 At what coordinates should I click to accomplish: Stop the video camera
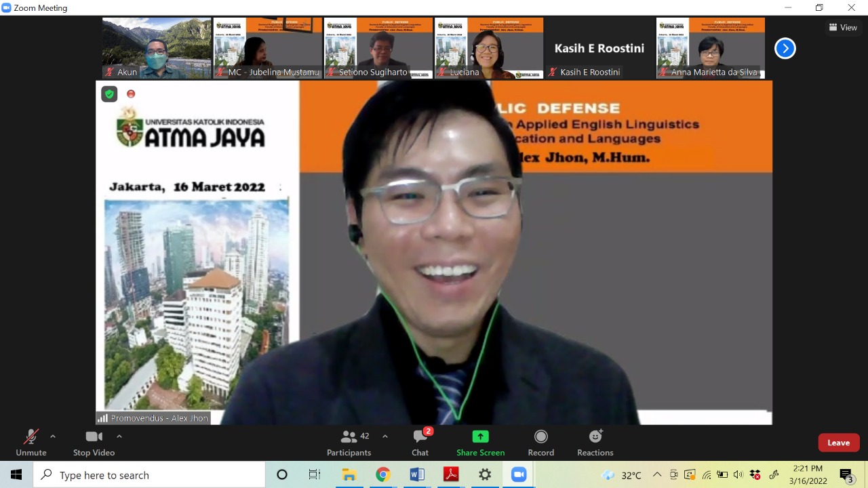tap(94, 443)
